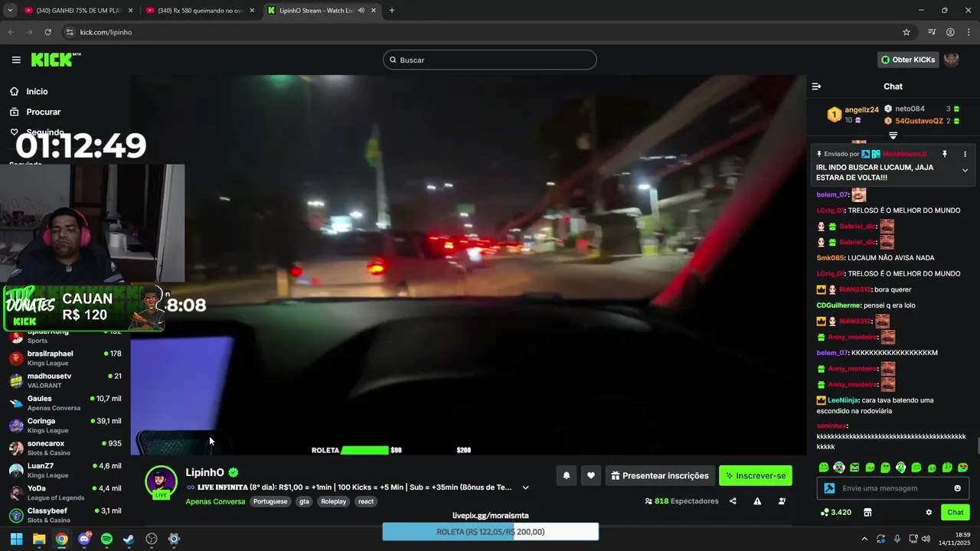Click the Roleplay tag
980x551 pixels.
point(334,501)
